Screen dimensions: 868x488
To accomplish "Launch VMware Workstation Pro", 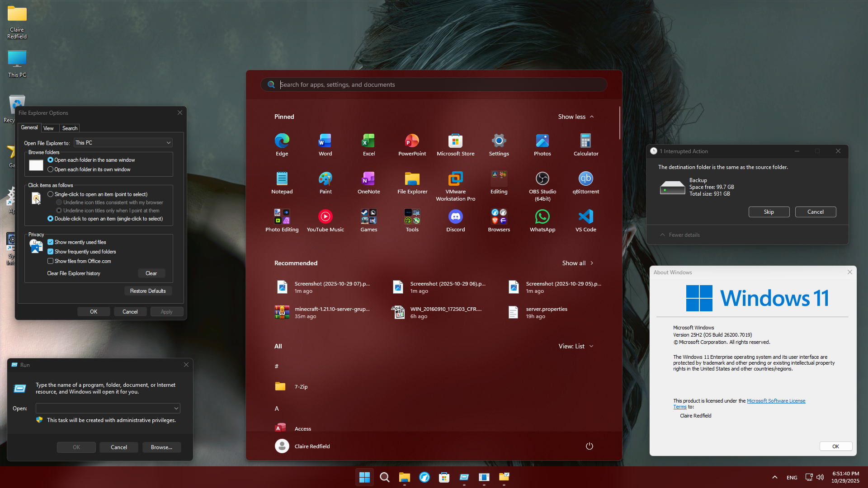I will 455,186.
